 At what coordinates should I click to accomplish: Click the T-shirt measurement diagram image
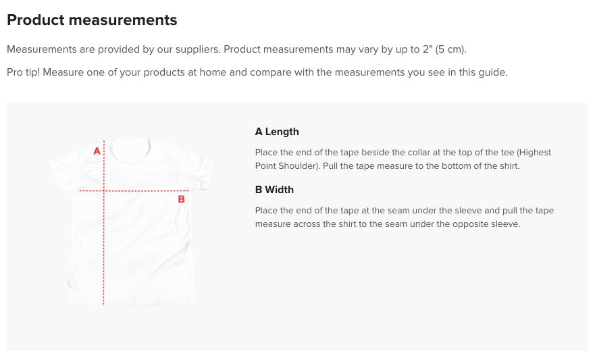(130, 222)
